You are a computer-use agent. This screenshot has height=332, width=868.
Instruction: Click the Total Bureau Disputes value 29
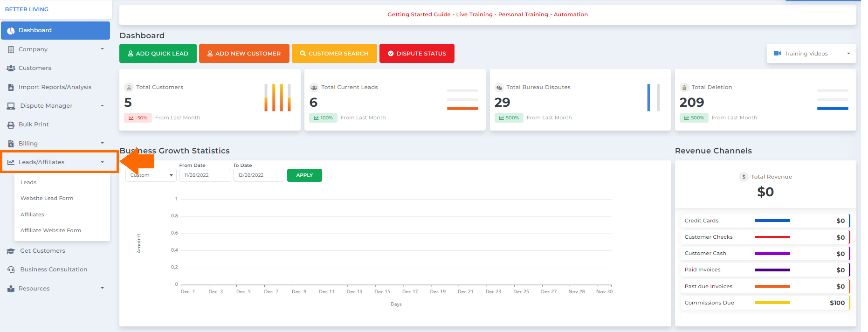(x=502, y=103)
